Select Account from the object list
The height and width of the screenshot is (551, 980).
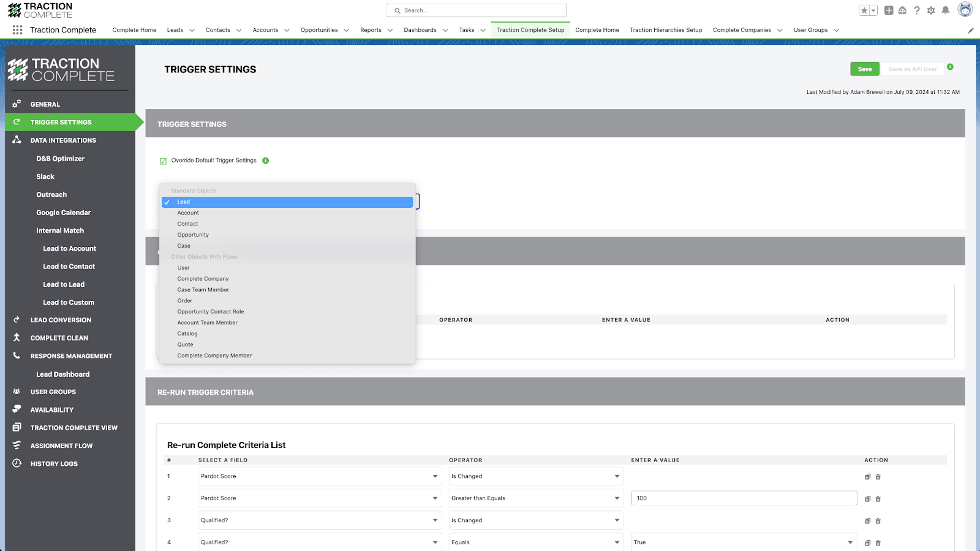287,213
